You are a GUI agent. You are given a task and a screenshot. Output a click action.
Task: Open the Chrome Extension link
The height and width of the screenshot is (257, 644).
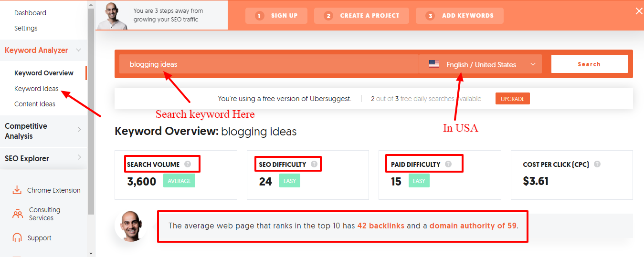(54, 190)
